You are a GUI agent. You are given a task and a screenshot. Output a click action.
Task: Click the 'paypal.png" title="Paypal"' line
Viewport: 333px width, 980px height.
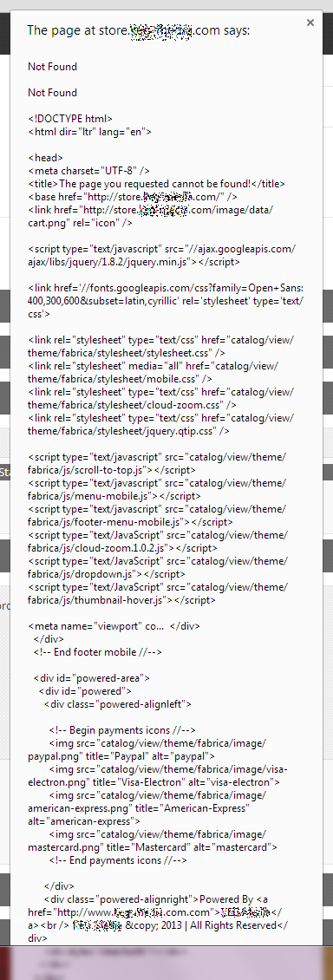pyautogui.click(x=121, y=755)
